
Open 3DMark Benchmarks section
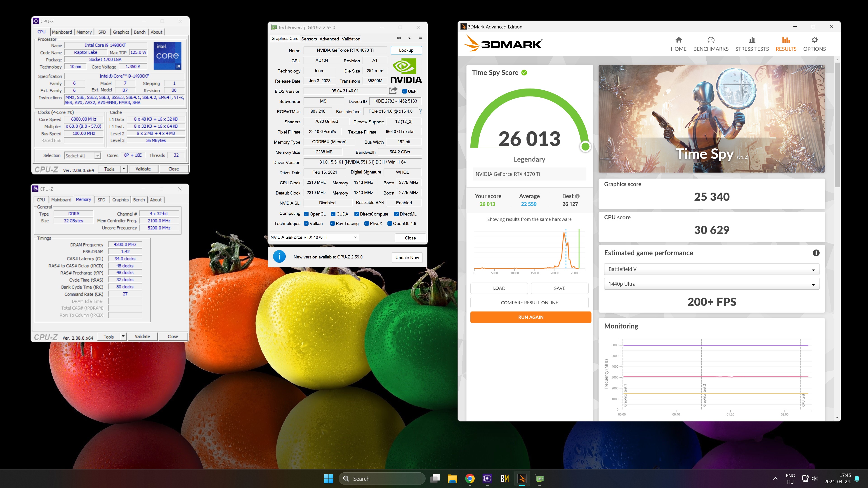click(x=711, y=44)
